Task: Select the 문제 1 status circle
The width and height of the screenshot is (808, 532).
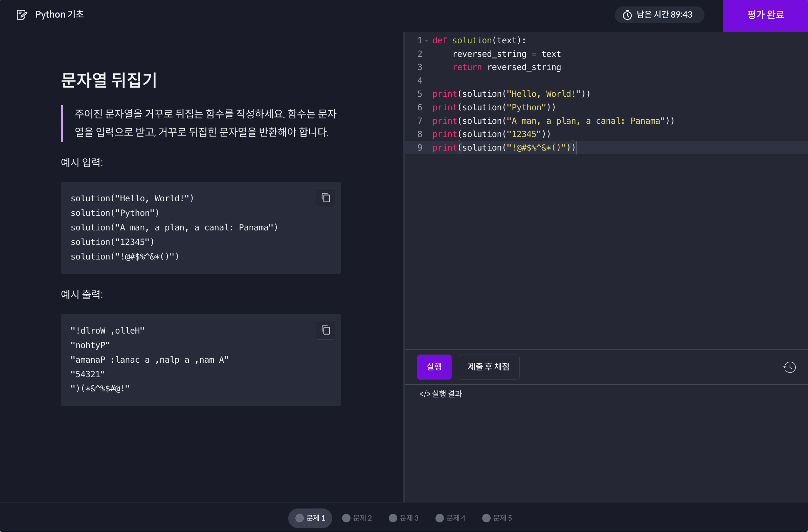Action: (299, 518)
